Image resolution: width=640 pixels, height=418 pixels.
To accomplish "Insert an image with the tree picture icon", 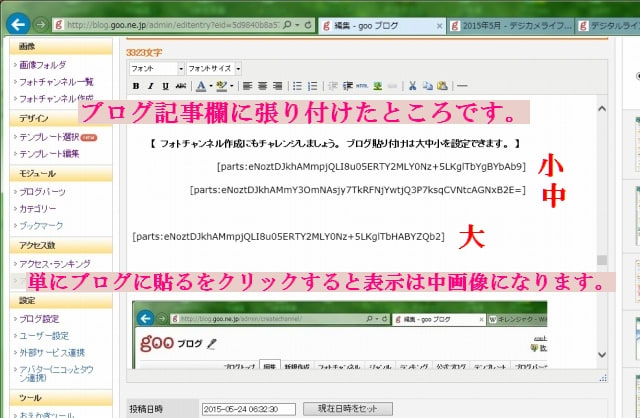I will tap(378, 86).
